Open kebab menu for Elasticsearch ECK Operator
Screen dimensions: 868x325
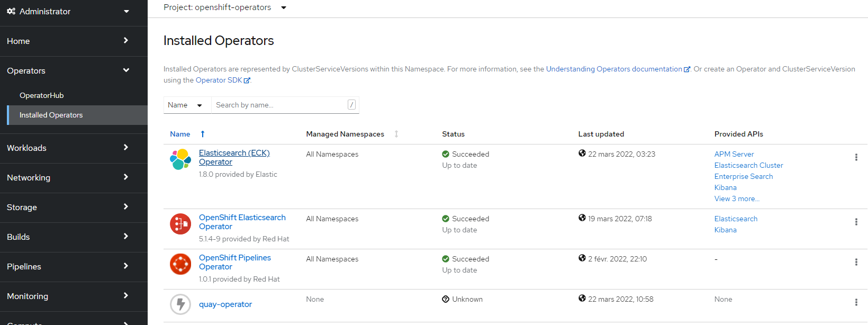(856, 157)
